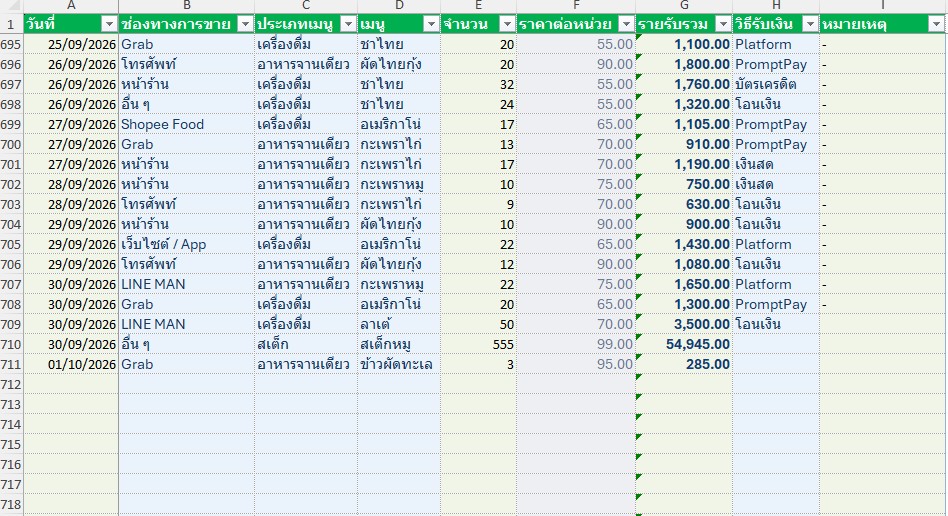Image resolution: width=948 pixels, height=516 pixels.
Task: Select column E header
Action: [478, 6]
